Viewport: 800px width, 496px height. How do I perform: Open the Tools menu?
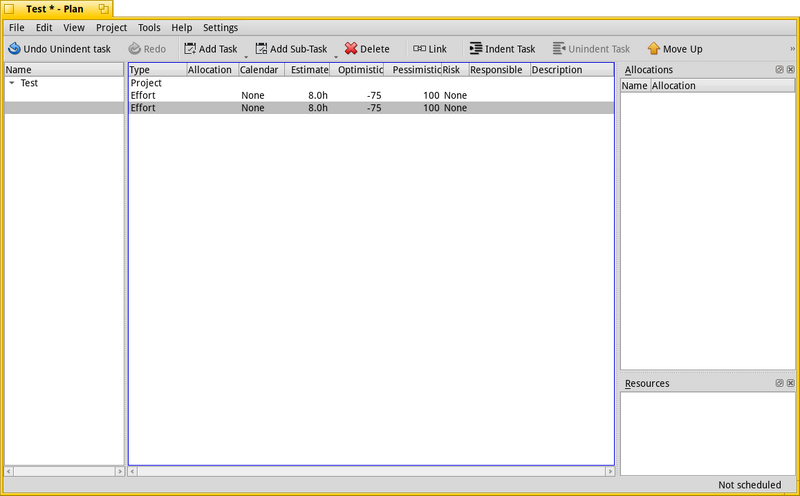(x=149, y=28)
